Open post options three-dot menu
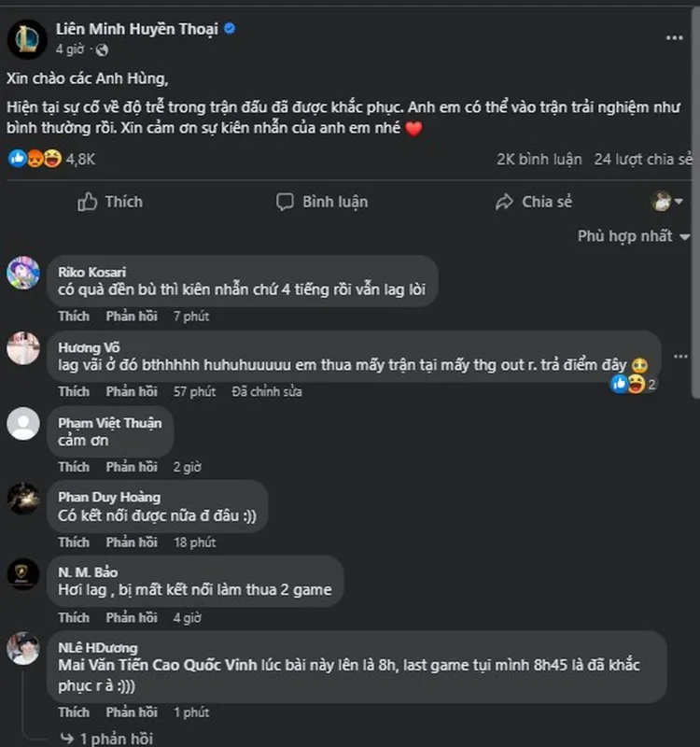 tap(674, 37)
